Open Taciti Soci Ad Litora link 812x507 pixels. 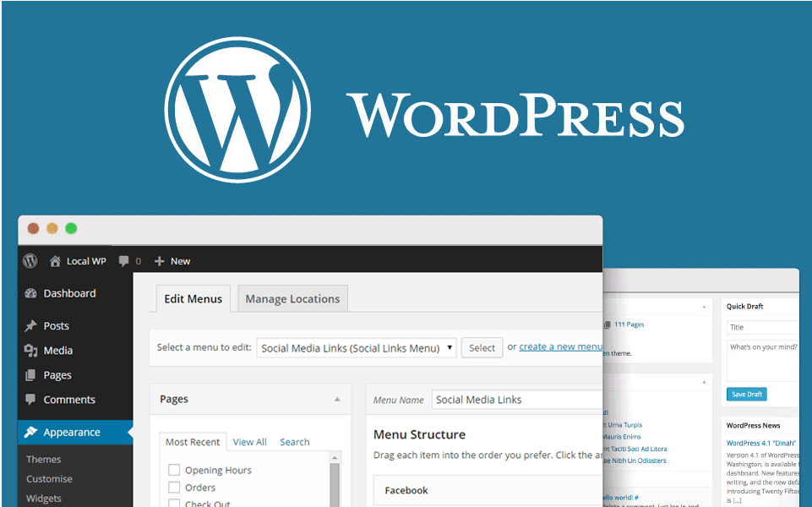click(635, 449)
